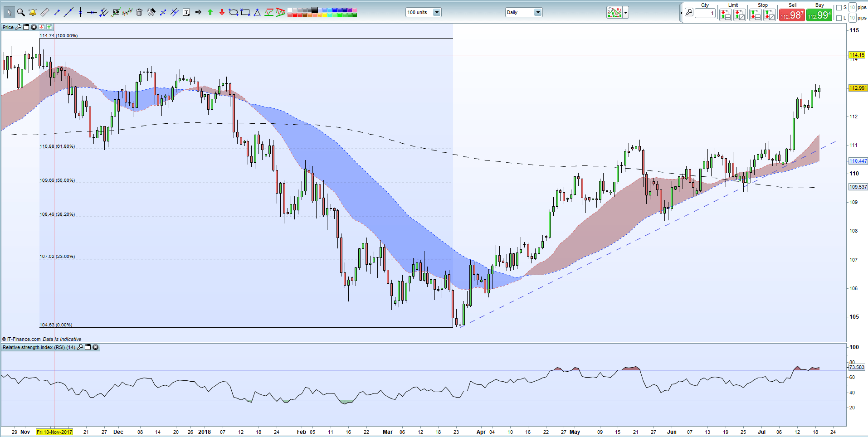
Task: Click the 110.447 price axis label
Action: (858, 161)
